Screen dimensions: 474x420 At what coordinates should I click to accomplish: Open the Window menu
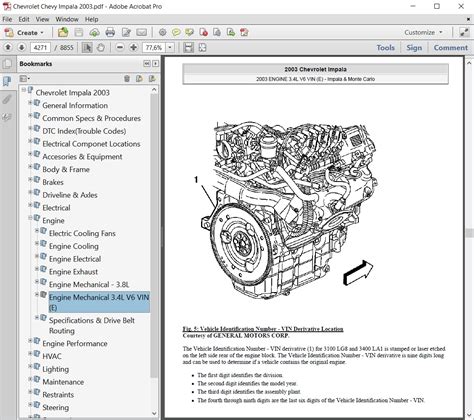click(67, 19)
